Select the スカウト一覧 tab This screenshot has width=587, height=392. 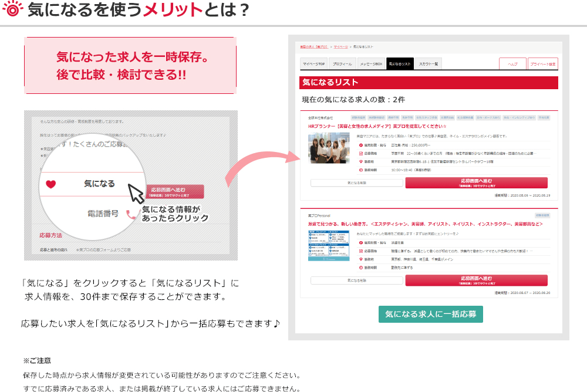(x=428, y=64)
